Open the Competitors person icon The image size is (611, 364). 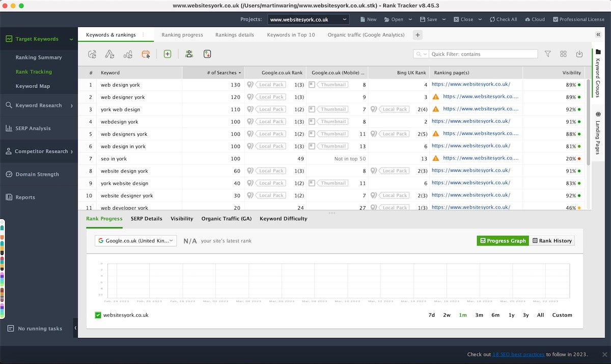(x=189, y=54)
